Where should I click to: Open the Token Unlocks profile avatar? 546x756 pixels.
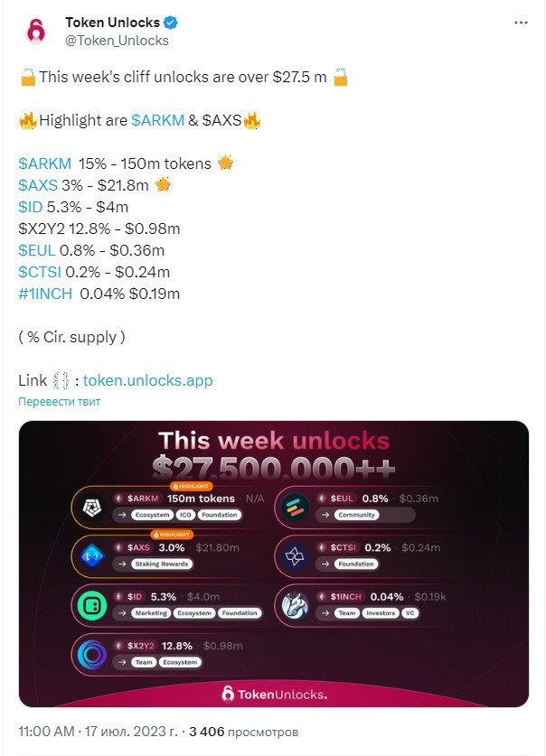36,32
